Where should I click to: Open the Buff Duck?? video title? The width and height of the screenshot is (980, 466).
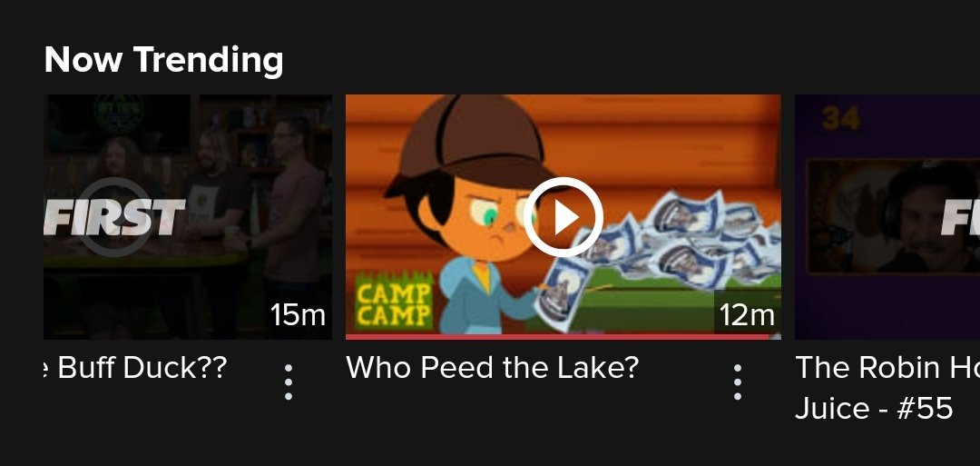pyautogui.click(x=135, y=368)
